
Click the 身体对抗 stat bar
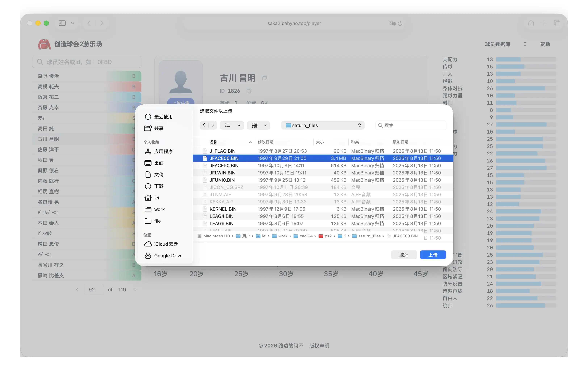[x=526, y=88]
